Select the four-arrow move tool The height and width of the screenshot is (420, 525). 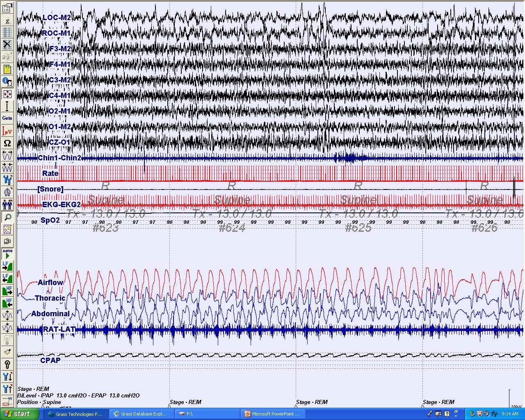(7, 94)
